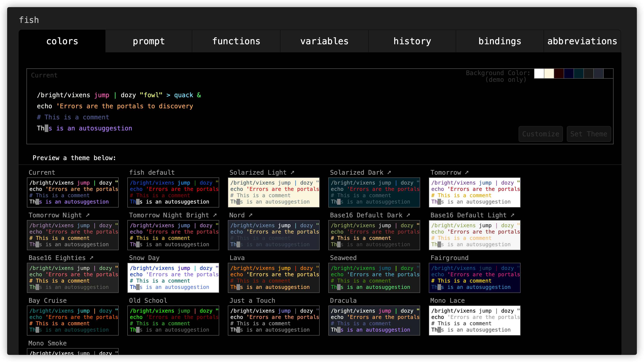Open Tomorrow Night external link arrow
644x362 pixels.
(x=88, y=215)
